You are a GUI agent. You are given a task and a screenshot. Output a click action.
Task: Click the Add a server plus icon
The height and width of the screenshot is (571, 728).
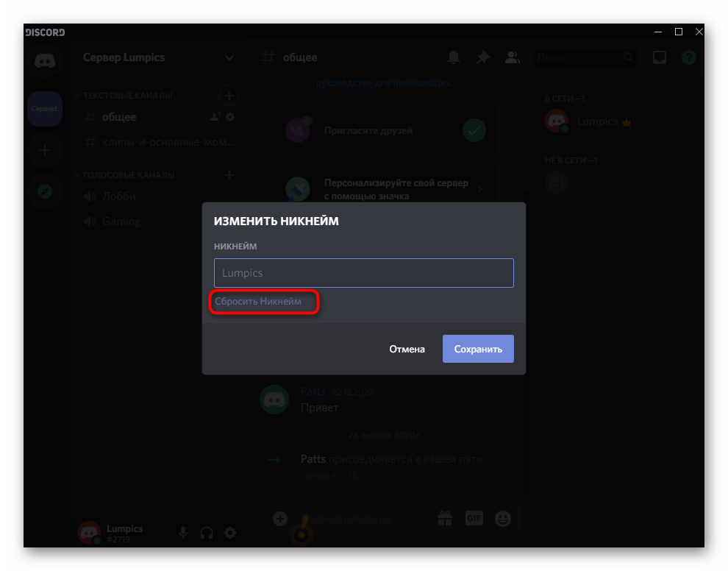tap(45, 150)
